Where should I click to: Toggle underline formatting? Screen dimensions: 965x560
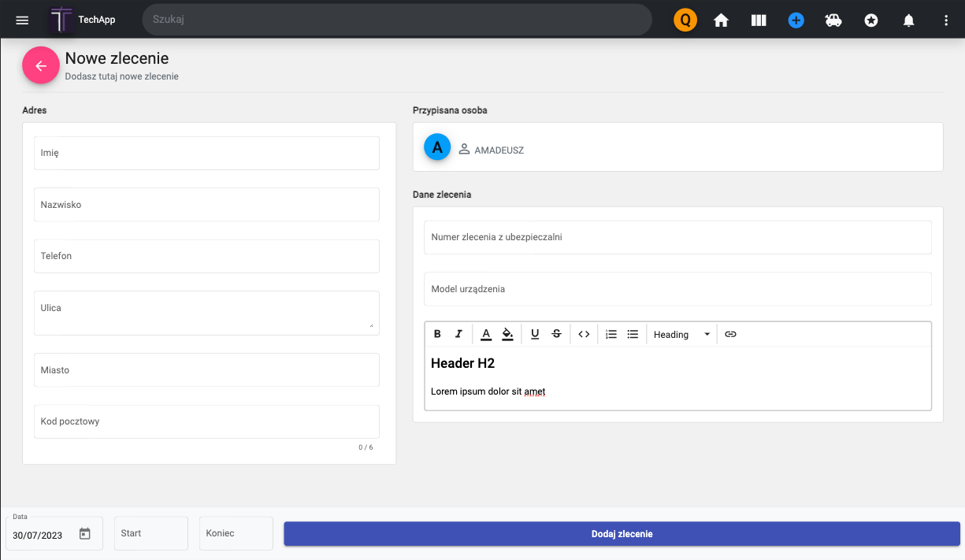point(535,334)
